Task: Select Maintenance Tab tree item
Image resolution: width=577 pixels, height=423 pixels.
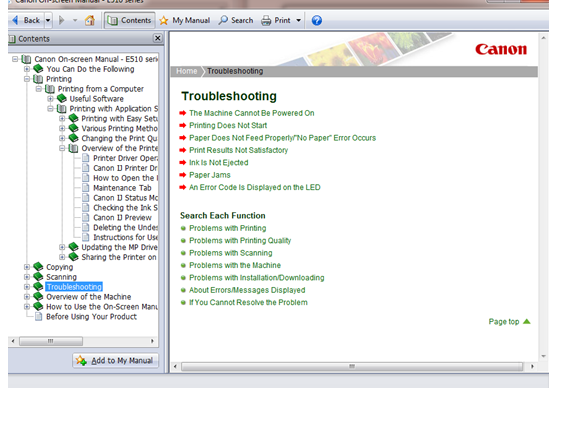Action: (x=122, y=188)
